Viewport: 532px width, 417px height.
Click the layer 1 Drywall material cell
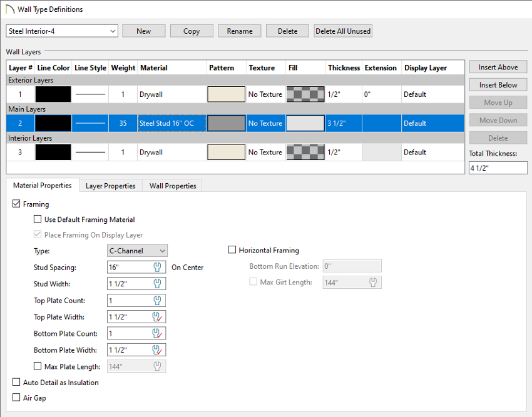(171, 94)
